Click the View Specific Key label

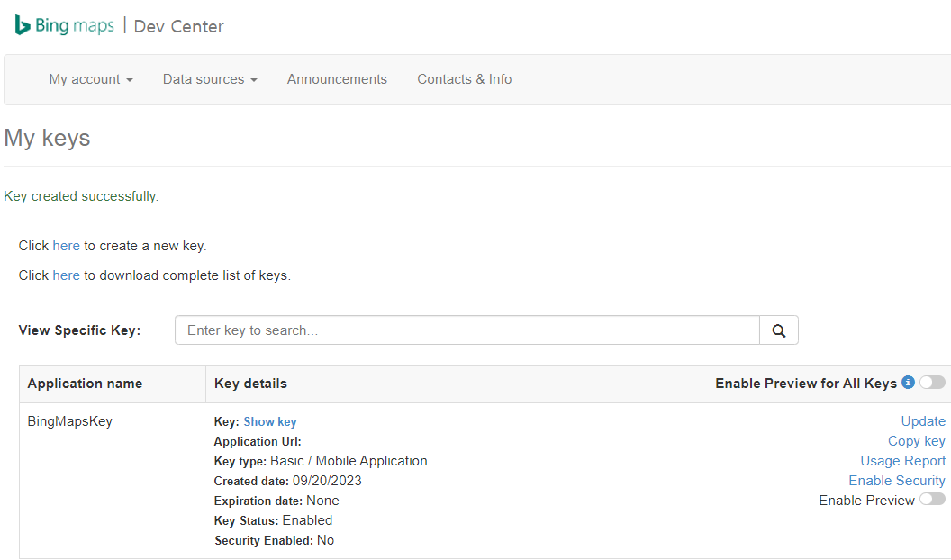point(79,330)
